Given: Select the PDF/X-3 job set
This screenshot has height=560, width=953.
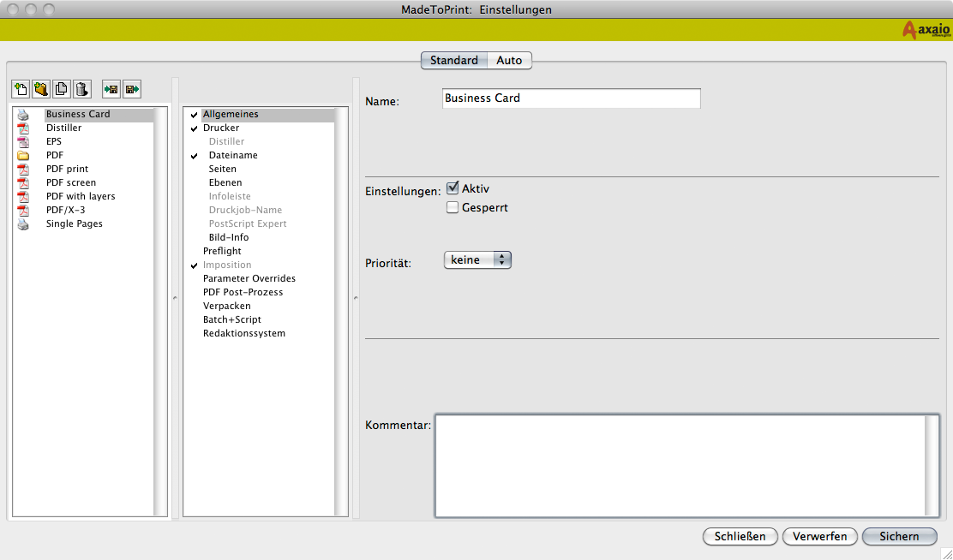Looking at the screenshot, I should pyautogui.click(x=66, y=210).
